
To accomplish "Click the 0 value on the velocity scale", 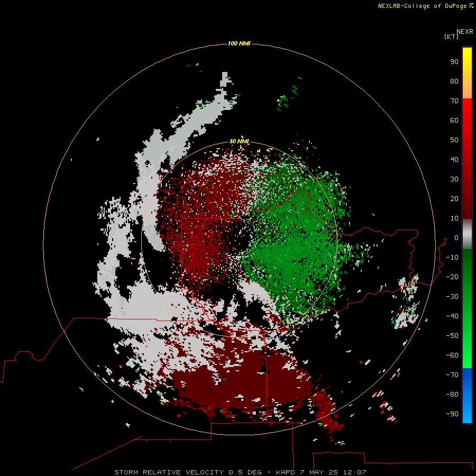I will [456, 237].
